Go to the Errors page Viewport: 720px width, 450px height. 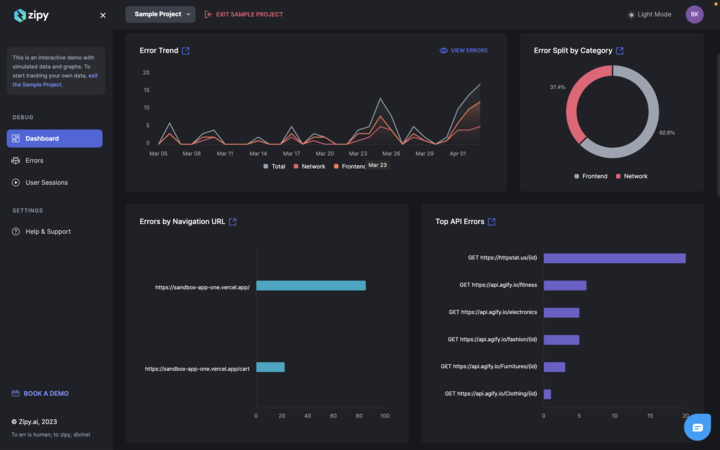34,160
